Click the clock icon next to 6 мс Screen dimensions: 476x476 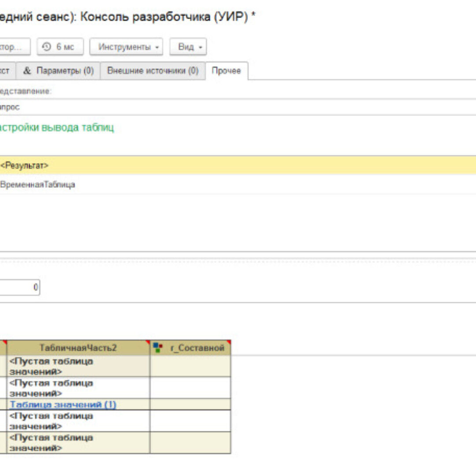tap(46, 47)
